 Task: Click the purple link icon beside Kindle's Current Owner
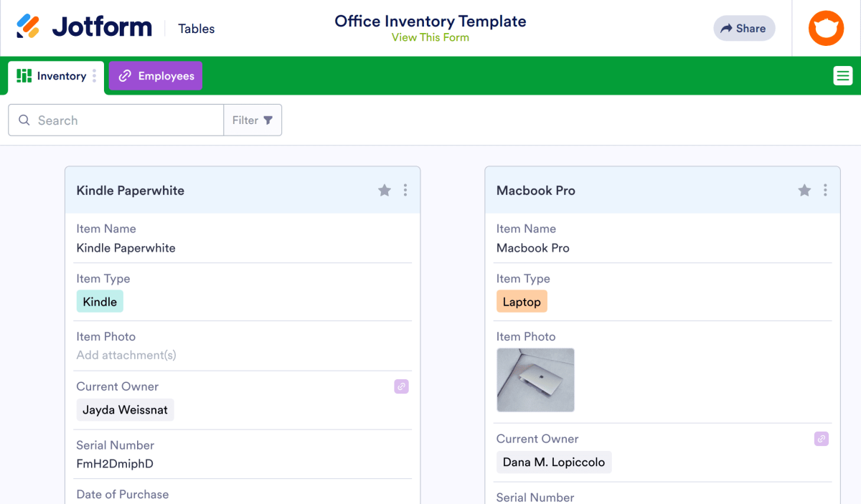click(401, 386)
